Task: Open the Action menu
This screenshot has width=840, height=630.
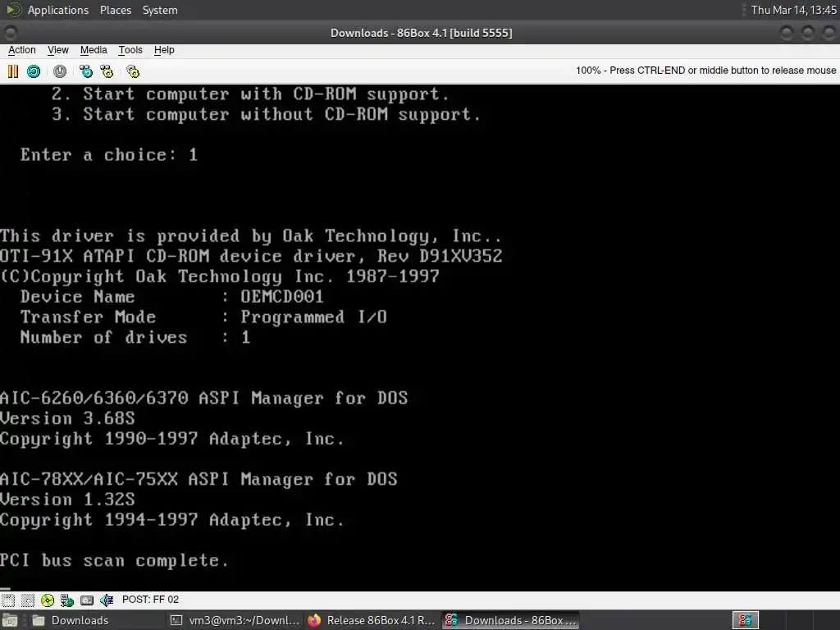Action: [22, 50]
